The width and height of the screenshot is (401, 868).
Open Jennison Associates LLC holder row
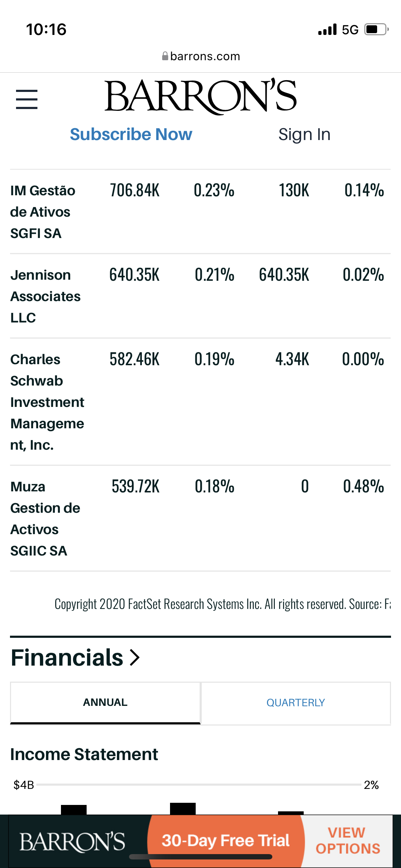point(46,296)
